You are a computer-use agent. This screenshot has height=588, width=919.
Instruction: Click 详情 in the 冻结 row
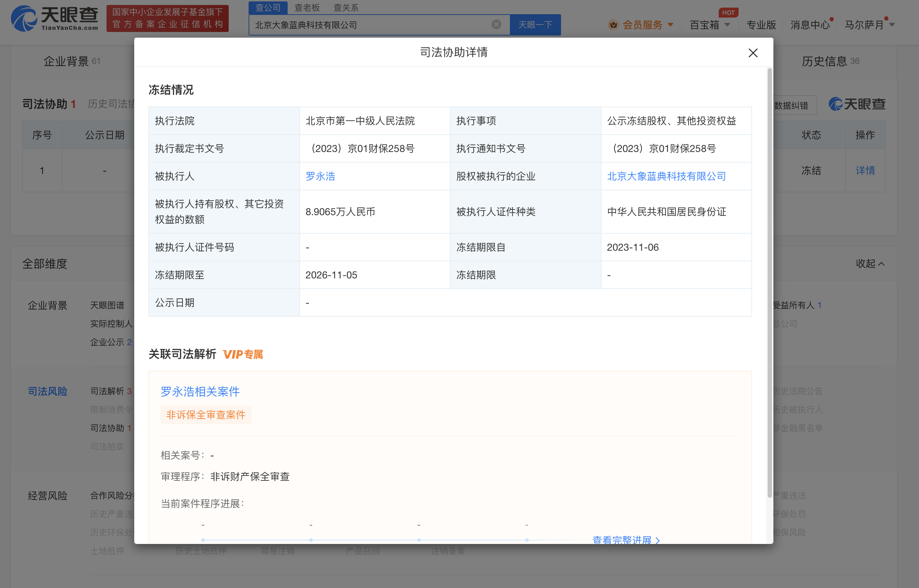[x=865, y=170]
